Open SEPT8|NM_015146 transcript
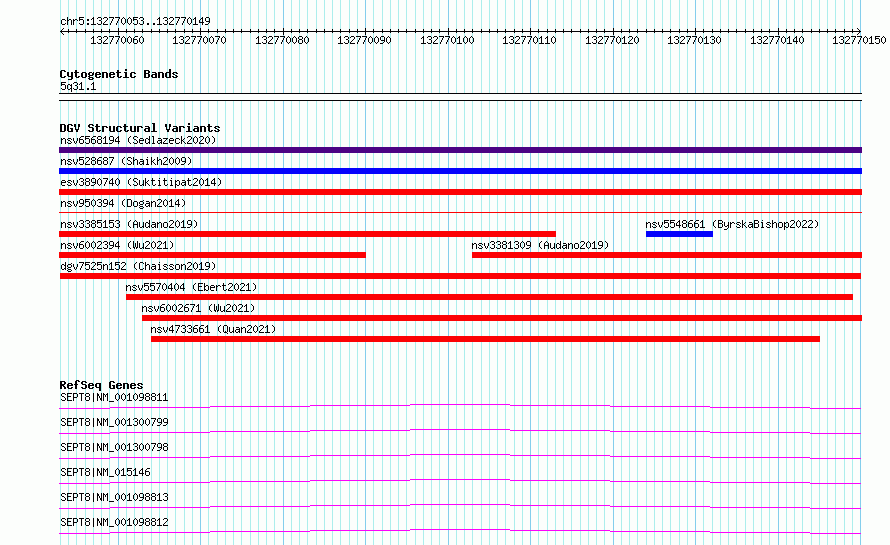Image resolution: width=890 pixels, height=545 pixels. coord(105,472)
